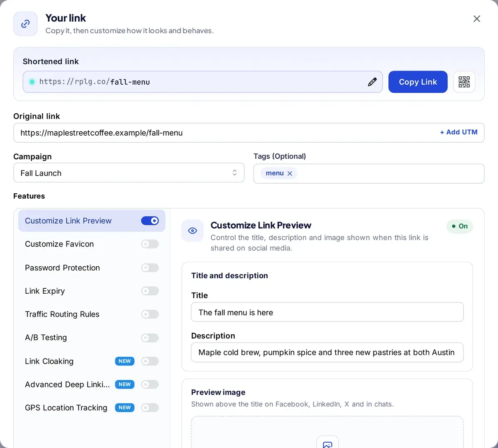The width and height of the screenshot is (498, 448).
Task: Click the On status badge
Action: [460, 226]
